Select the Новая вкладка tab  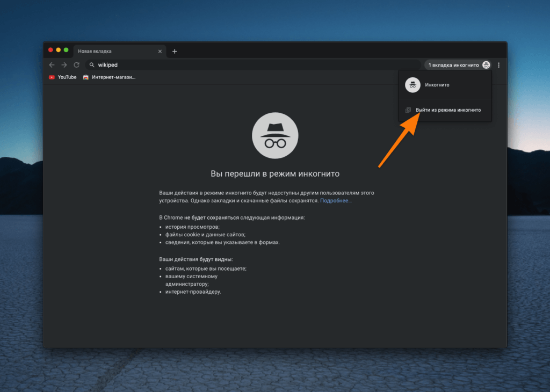pyautogui.click(x=120, y=51)
